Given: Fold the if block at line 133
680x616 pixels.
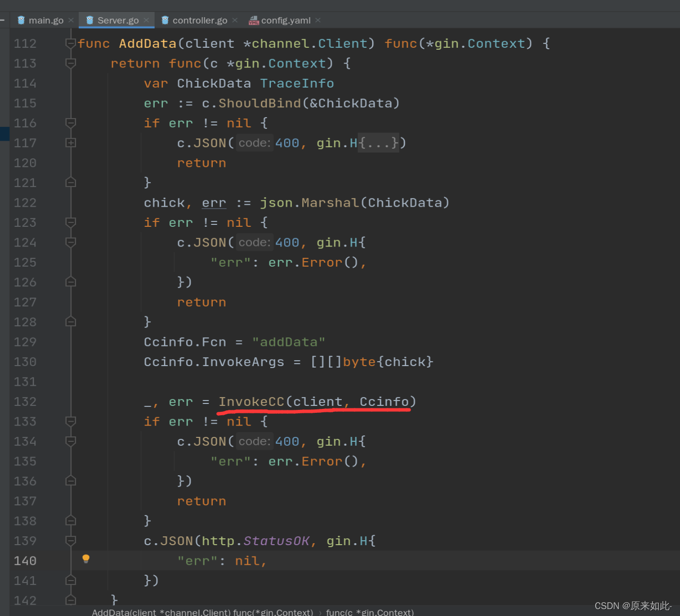Looking at the screenshot, I should click(70, 421).
